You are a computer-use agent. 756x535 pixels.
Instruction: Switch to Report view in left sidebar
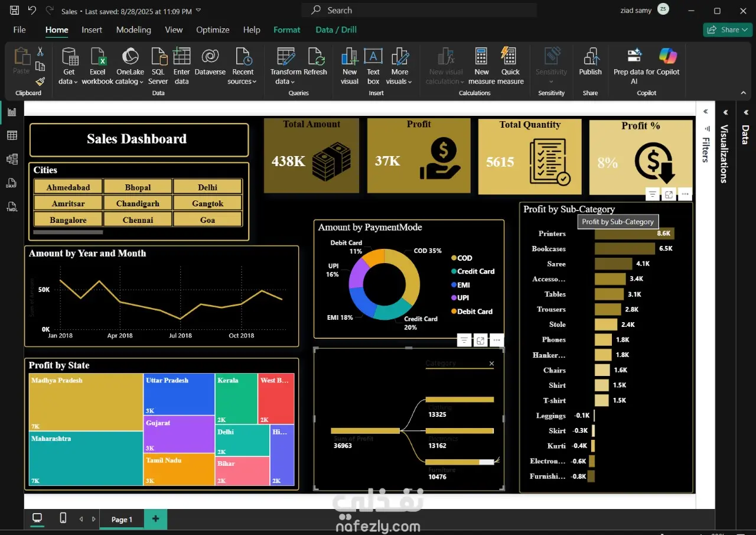click(x=12, y=112)
